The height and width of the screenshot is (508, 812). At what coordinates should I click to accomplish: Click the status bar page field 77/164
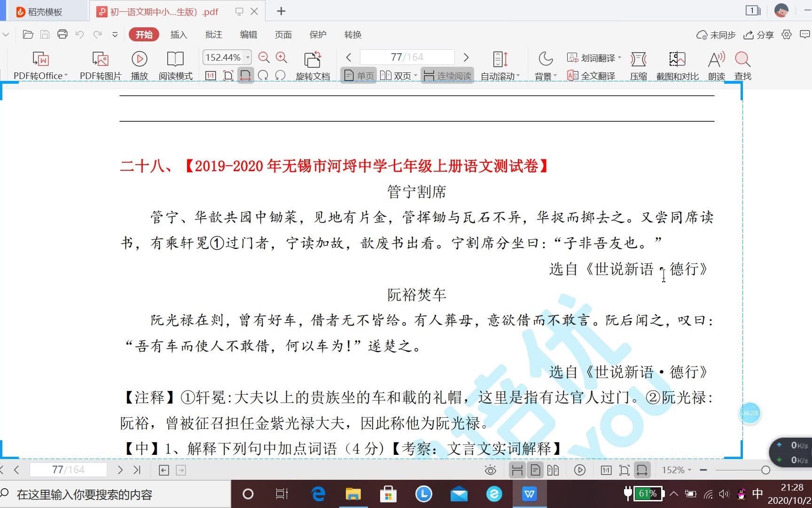click(x=68, y=469)
